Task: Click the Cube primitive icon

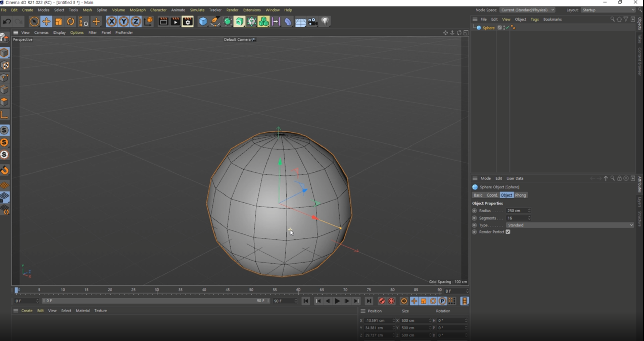Action: [x=203, y=22]
